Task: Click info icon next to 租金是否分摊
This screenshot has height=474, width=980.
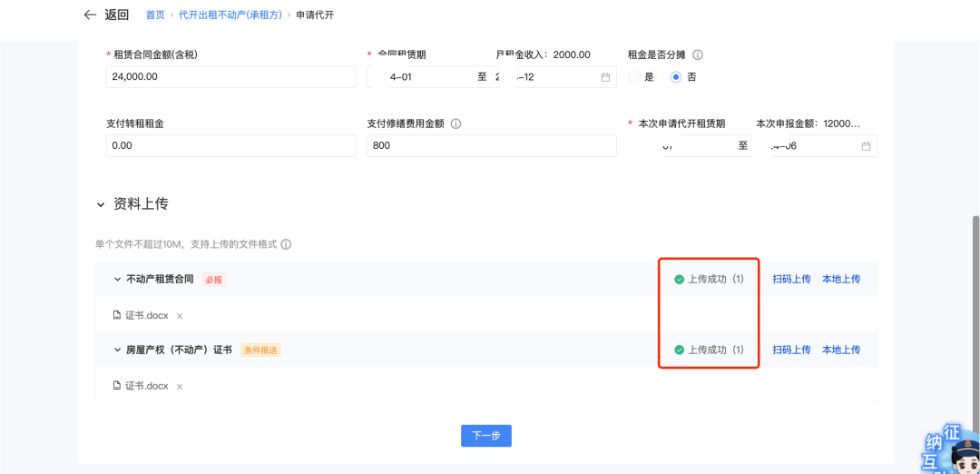Action: [x=698, y=55]
